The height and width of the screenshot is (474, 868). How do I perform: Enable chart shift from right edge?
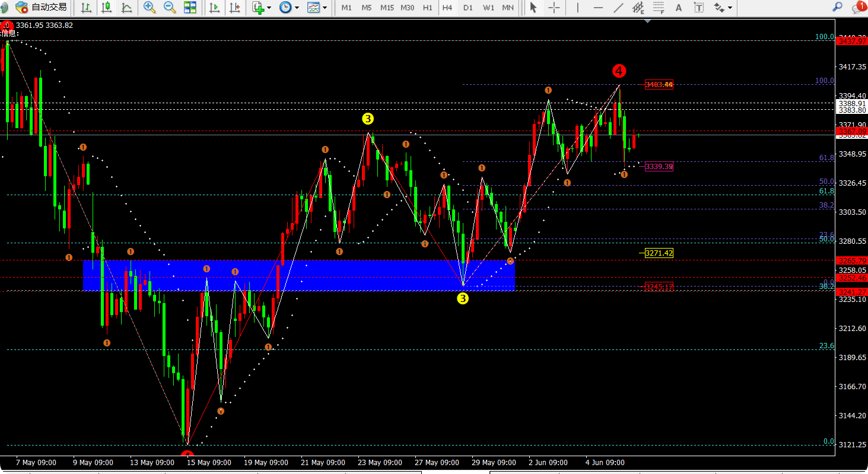point(235,8)
